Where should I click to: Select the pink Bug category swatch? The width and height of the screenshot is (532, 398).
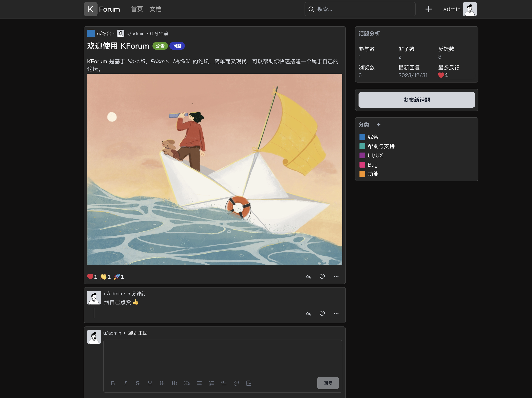coord(362,165)
